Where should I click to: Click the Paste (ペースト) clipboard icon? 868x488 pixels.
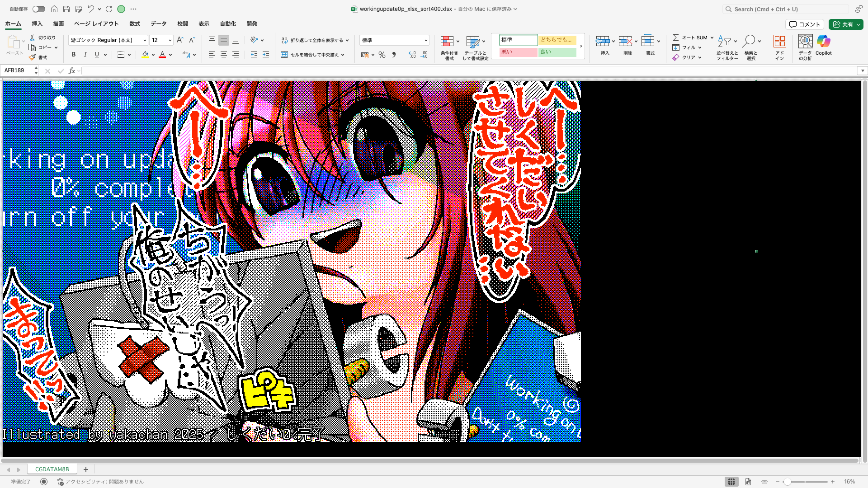coord(13,42)
